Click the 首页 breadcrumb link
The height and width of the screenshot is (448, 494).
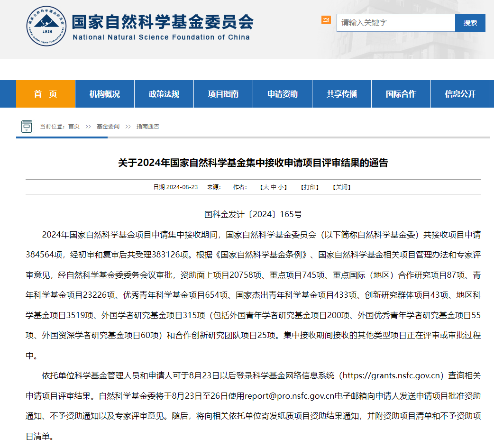(74, 127)
